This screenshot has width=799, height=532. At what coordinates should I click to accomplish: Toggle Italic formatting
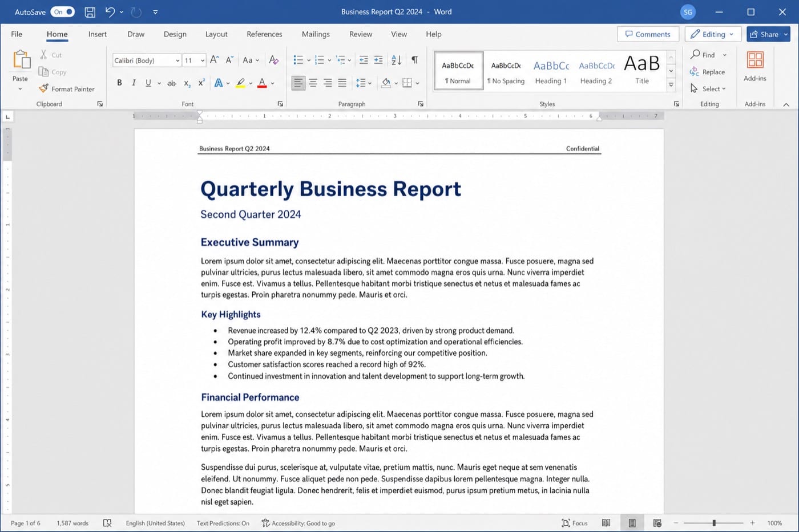pyautogui.click(x=134, y=83)
